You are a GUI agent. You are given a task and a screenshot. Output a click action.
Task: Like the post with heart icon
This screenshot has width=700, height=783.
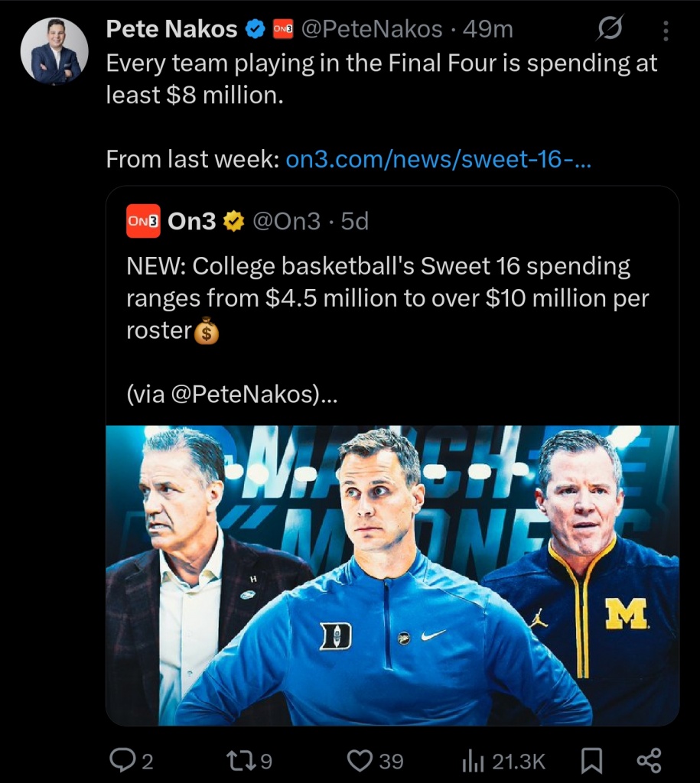[359, 760]
